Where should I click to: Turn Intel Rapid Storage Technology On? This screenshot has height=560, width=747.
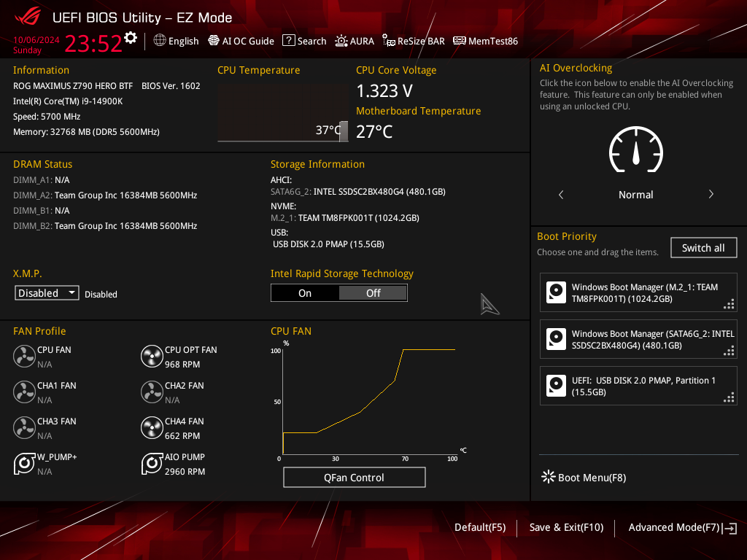point(305,293)
